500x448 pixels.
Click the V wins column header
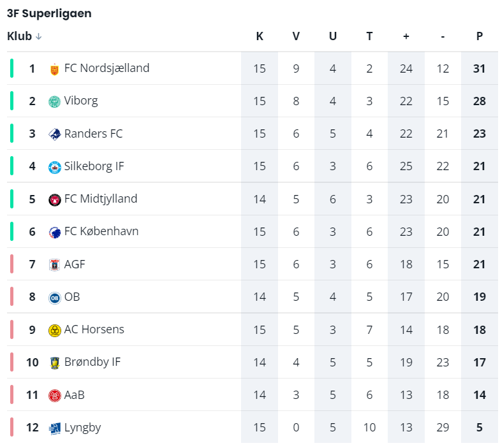click(296, 36)
